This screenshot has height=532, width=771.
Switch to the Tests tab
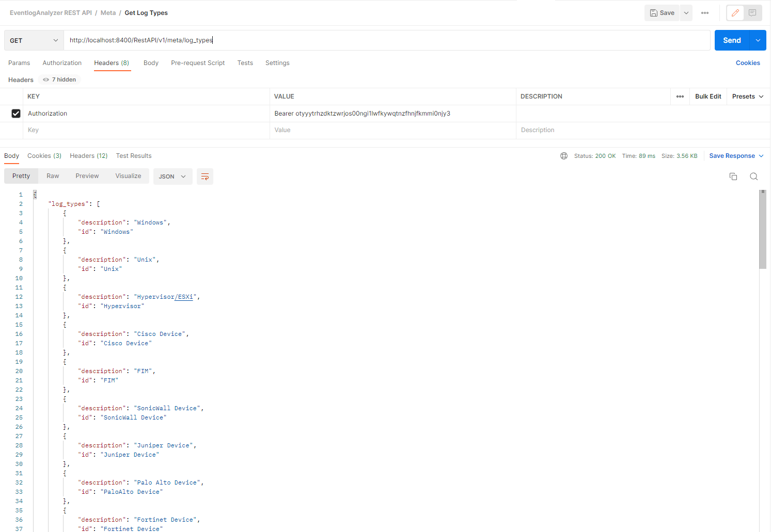pos(245,62)
